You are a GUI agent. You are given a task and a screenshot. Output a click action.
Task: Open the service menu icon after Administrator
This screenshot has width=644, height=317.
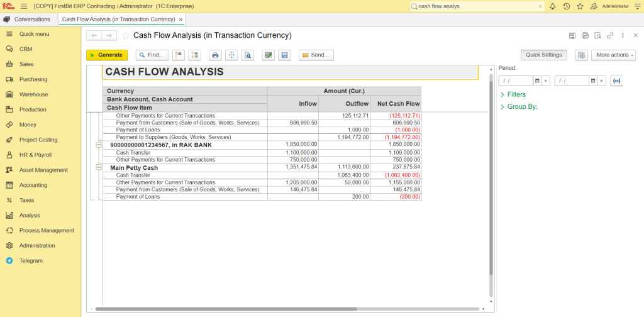(x=636, y=6)
